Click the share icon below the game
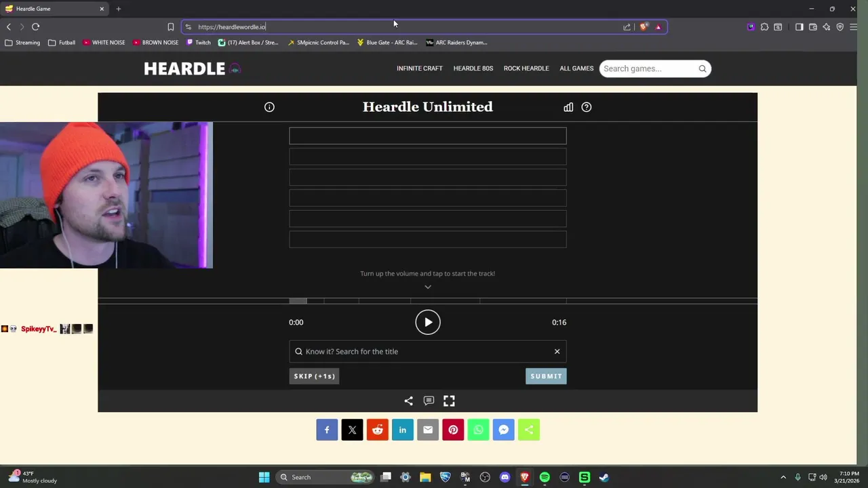 tap(408, 401)
